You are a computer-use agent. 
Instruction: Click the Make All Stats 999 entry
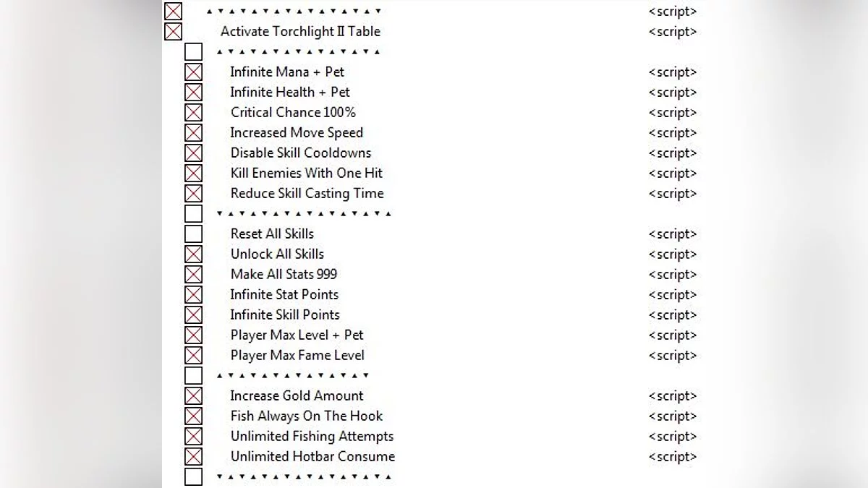click(x=284, y=275)
